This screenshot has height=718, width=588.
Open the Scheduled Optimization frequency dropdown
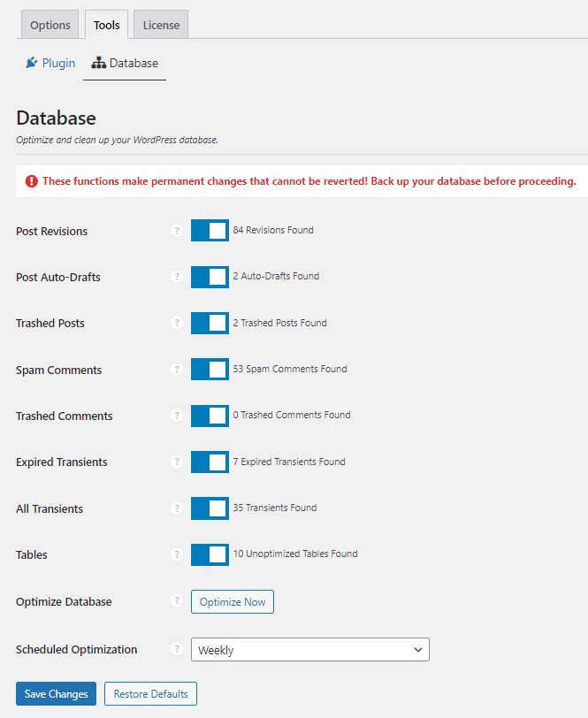(x=309, y=649)
